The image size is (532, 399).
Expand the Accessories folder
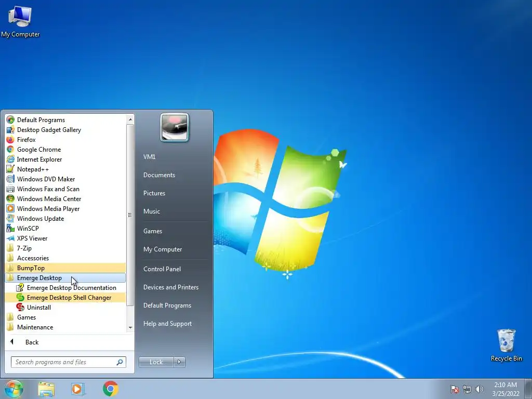pos(65,258)
